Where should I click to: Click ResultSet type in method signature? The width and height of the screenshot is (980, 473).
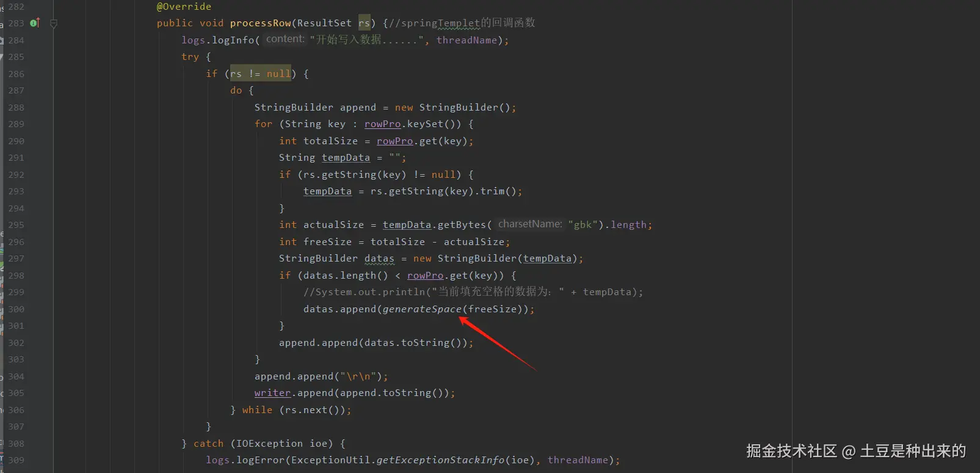pyautogui.click(x=325, y=23)
